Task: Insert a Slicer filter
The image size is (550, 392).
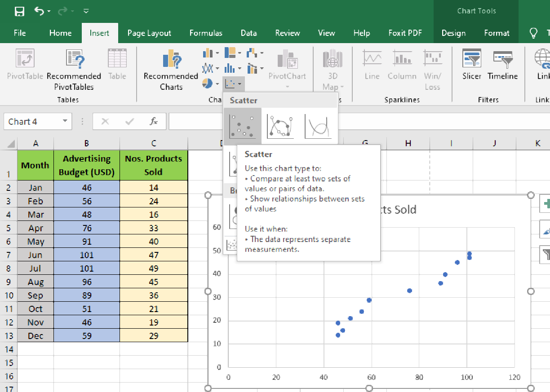Action: (x=472, y=65)
